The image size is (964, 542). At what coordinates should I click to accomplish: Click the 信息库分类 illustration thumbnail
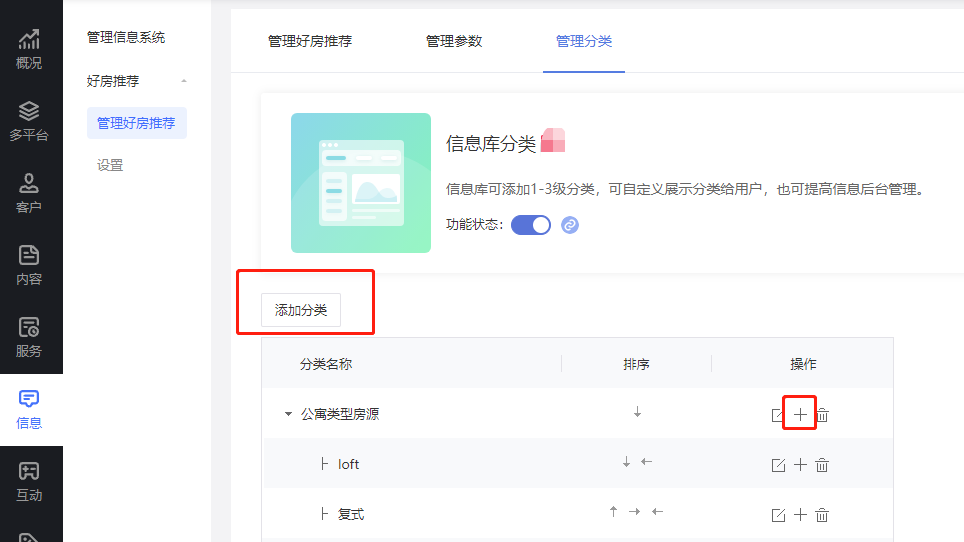coord(361,183)
